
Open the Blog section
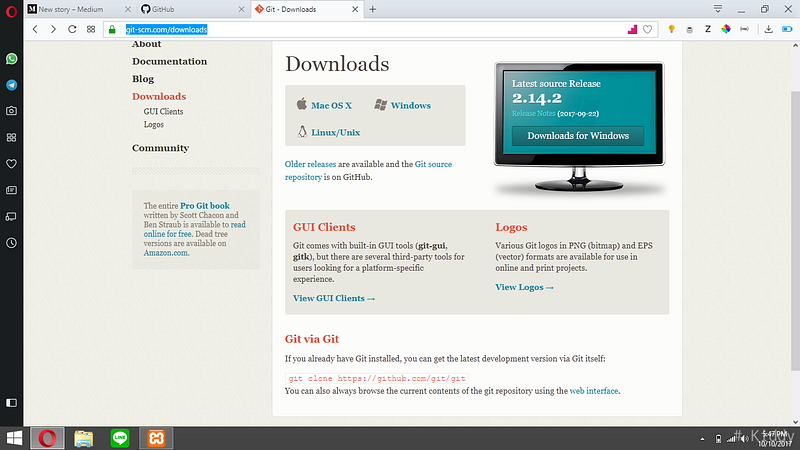click(x=143, y=79)
